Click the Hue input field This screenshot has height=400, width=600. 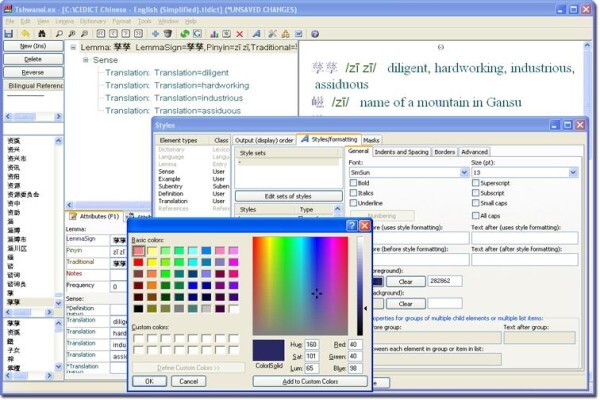[311, 344]
